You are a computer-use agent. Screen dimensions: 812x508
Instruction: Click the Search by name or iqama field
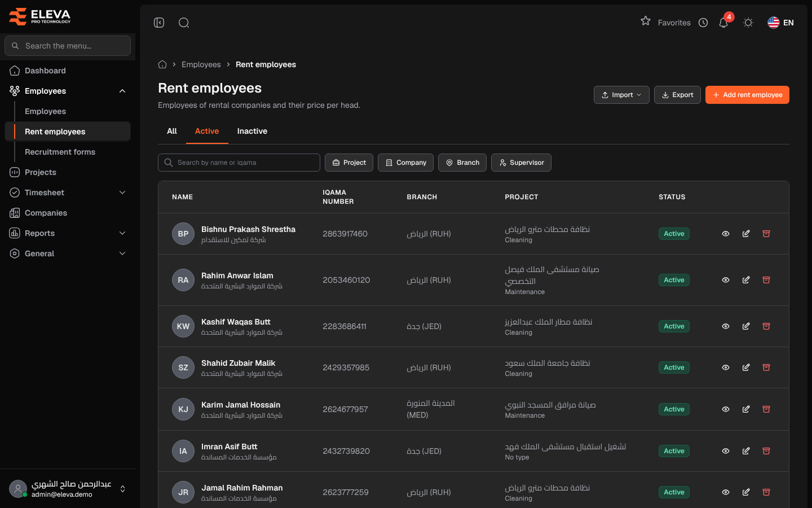[x=239, y=163]
